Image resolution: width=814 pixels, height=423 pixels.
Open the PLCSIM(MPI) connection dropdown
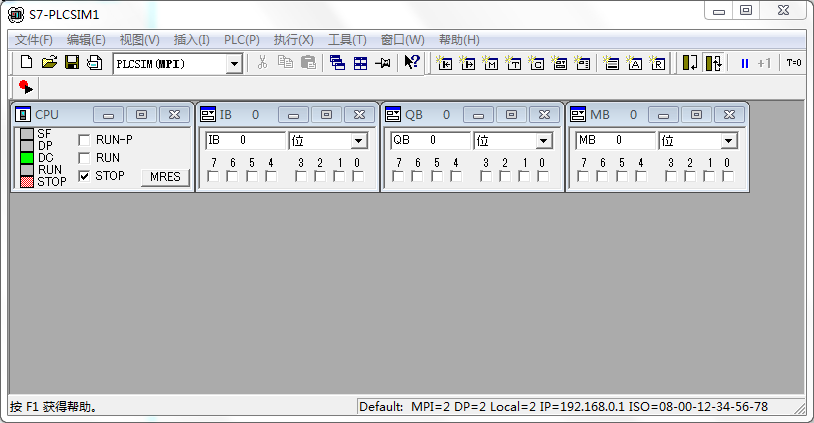234,64
